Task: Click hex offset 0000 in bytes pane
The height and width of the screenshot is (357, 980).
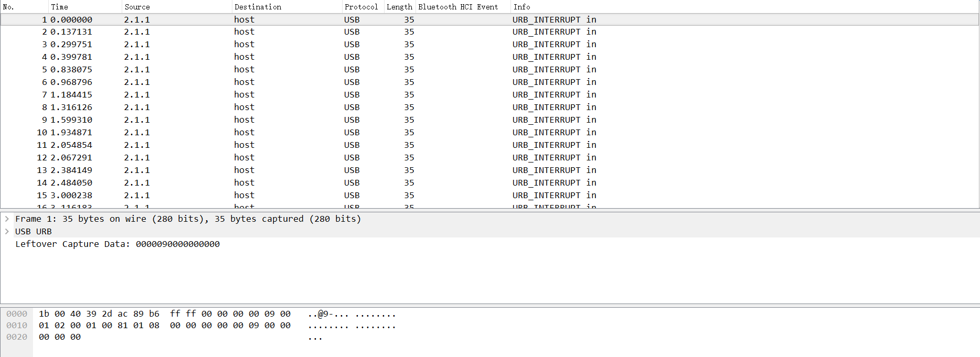Action: [17, 314]
